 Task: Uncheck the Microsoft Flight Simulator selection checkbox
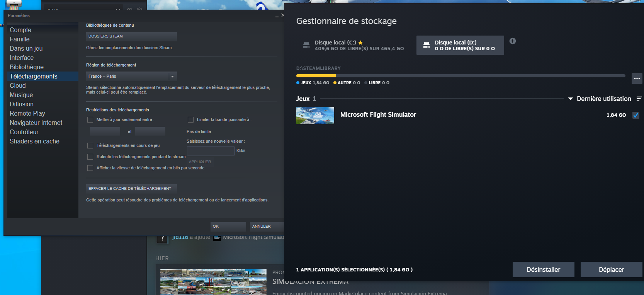(x=636, y=115)
